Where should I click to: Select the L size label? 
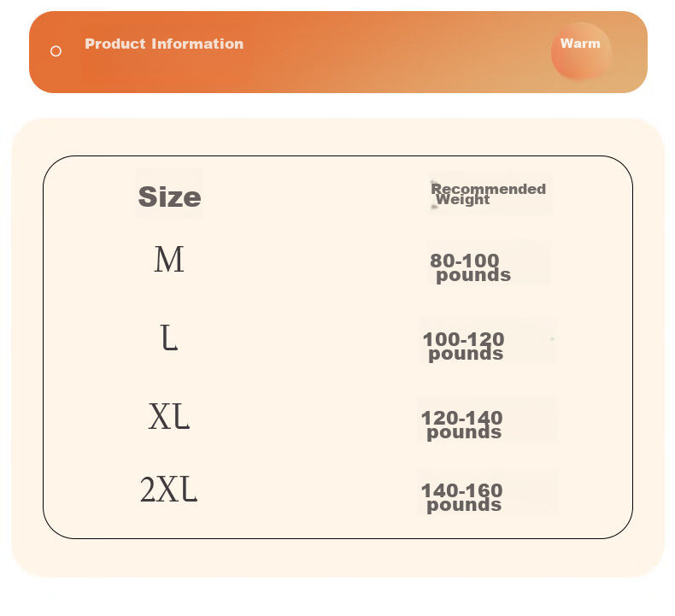169,338
